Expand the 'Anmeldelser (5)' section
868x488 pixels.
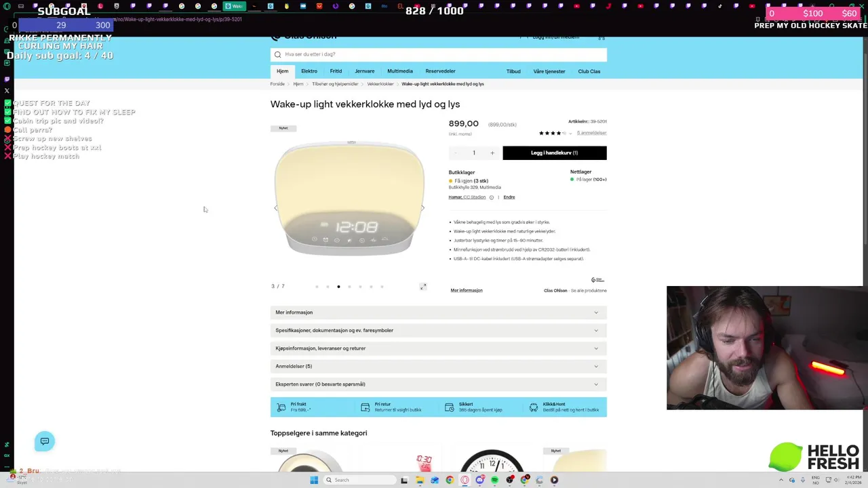(x=438, y=367)
